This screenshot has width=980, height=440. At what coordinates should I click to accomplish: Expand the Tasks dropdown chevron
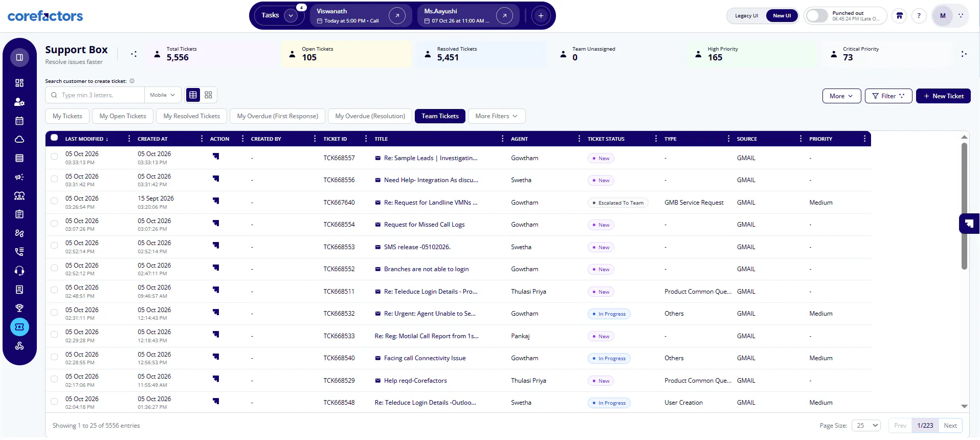pyautogui.click(x=291, y=15)
